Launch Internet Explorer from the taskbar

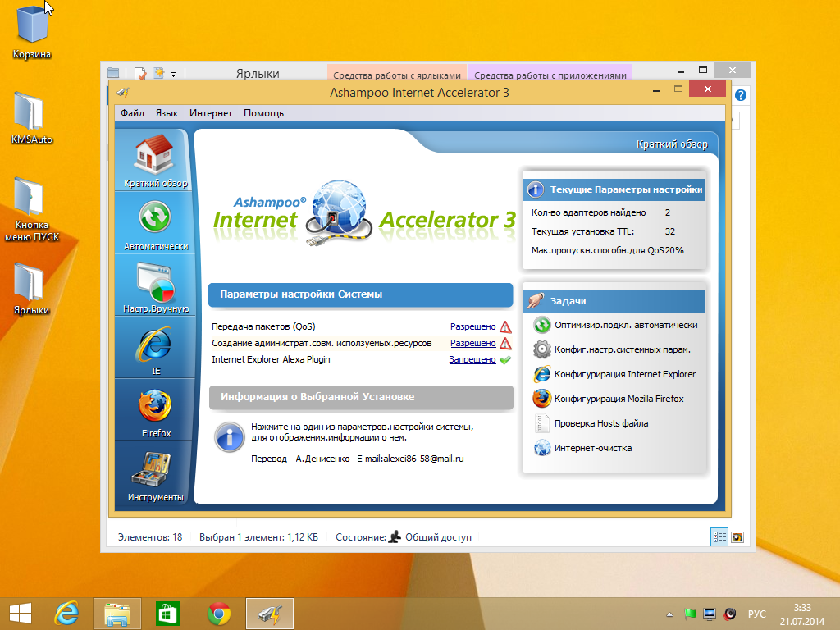tap(66, 614)
